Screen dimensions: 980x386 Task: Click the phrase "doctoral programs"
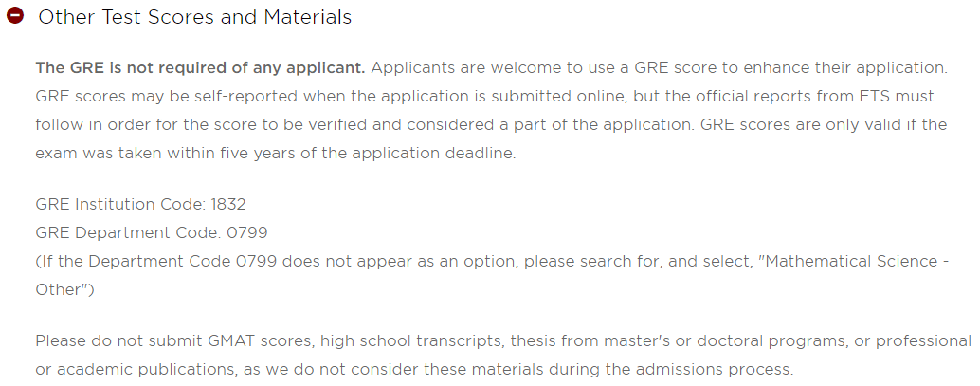(x=722, y=340)
